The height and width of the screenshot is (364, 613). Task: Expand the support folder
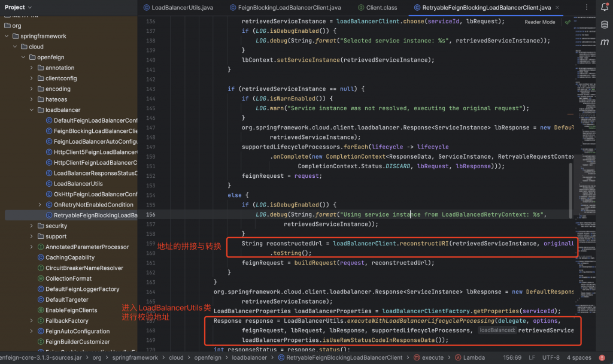coord(32,236)
